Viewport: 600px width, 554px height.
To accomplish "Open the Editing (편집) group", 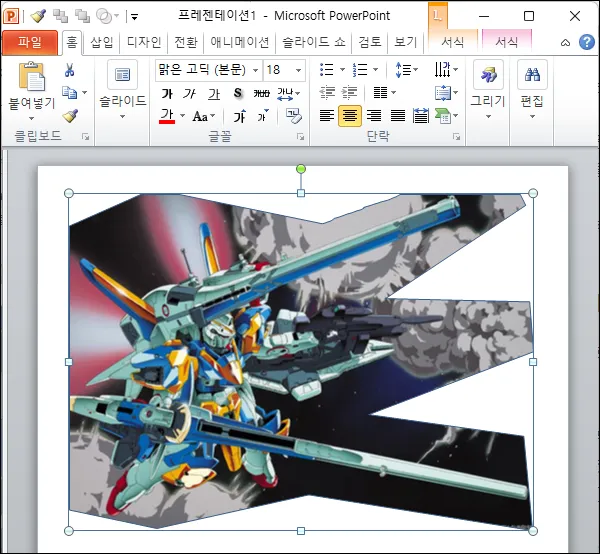I will (532, 90).
